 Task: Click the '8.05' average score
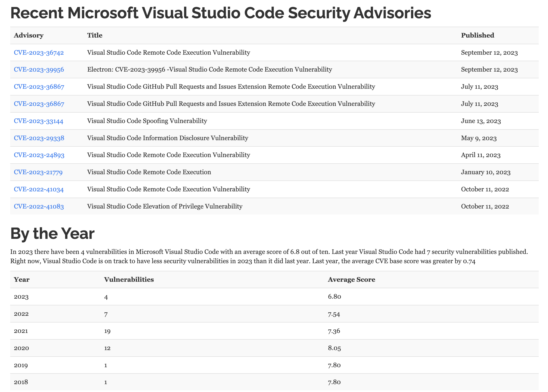point(334,348)
